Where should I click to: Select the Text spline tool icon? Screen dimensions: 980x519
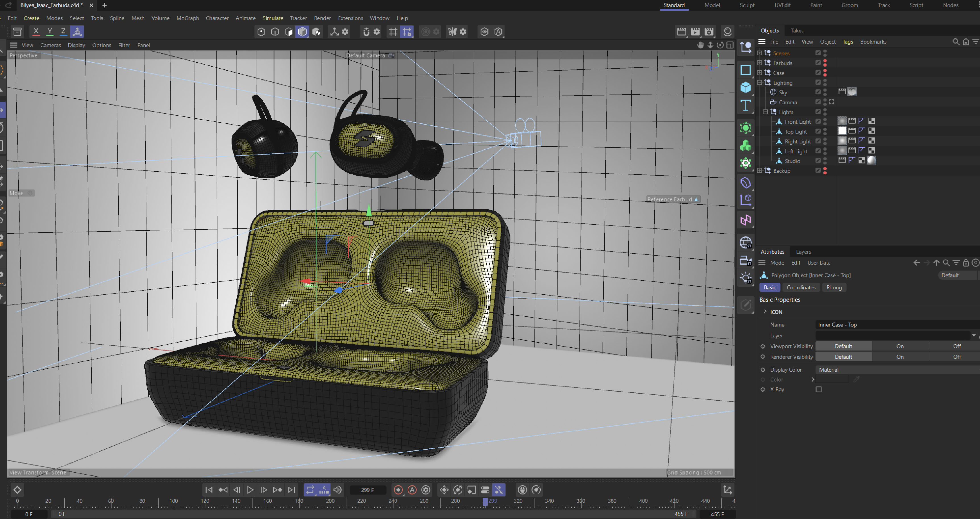point(745,105)
